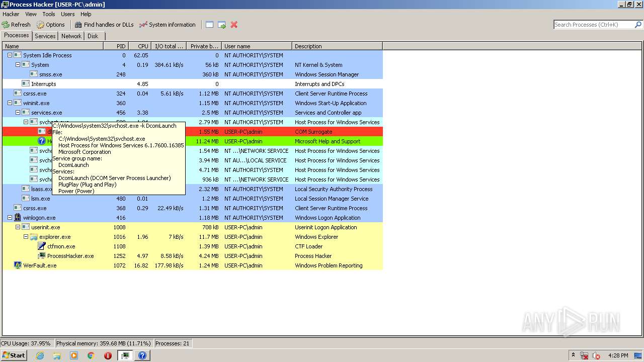
Task: Click the CPU Usage status entry
Action: pos(26,343)
